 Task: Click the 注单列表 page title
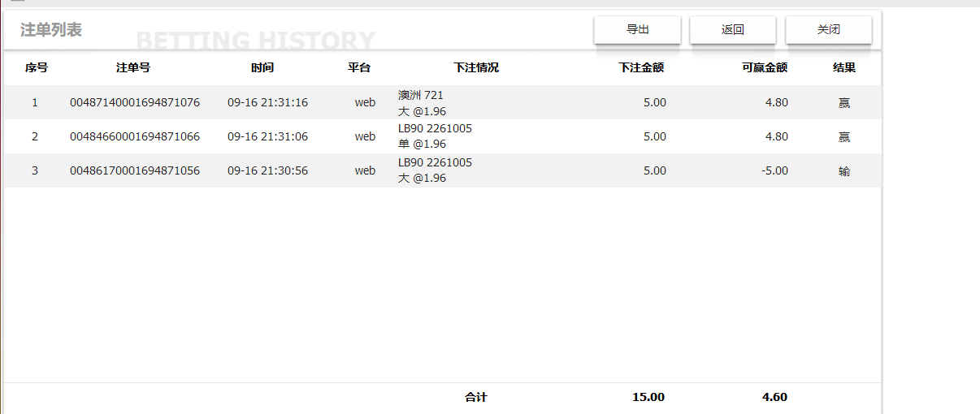tap(51, 30)
